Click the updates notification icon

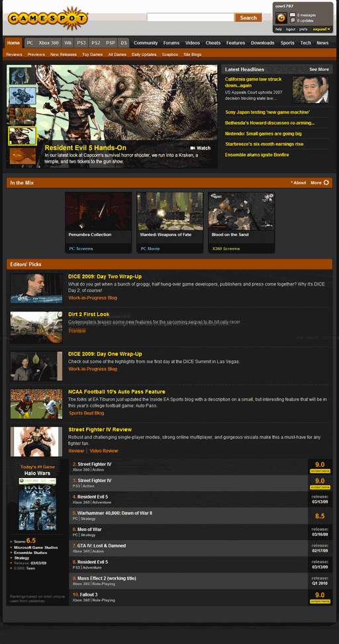coord(293,20)
